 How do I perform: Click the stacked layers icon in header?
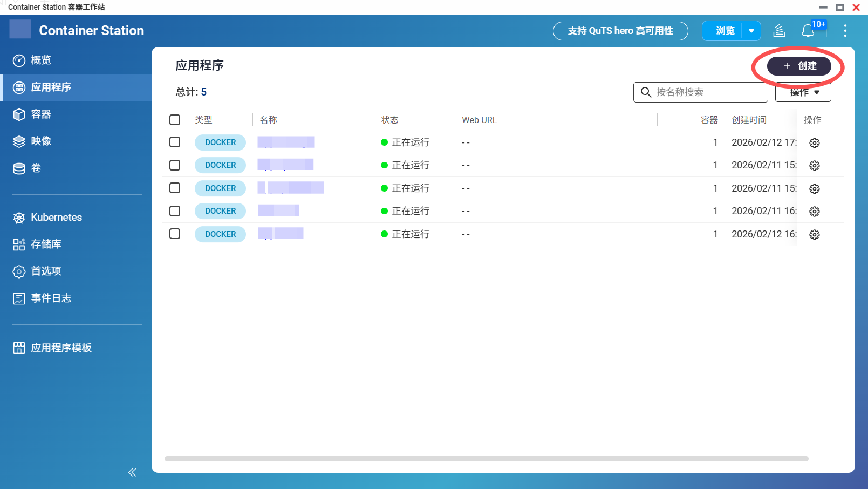pyautogui.click(x=779, y=31)
